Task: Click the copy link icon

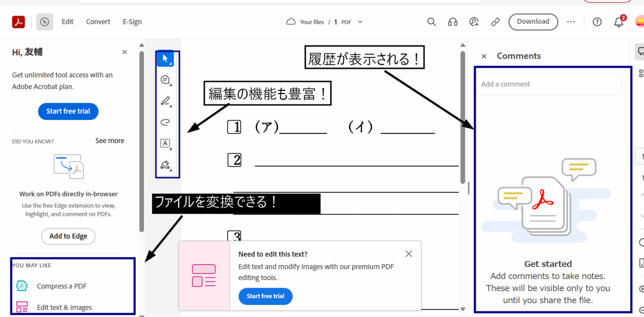Action: [496, 22]
